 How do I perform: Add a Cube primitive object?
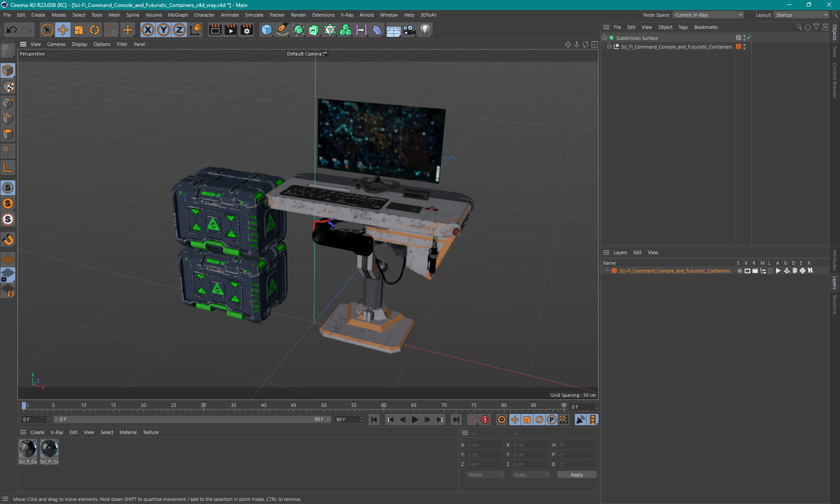click(266, 30)
